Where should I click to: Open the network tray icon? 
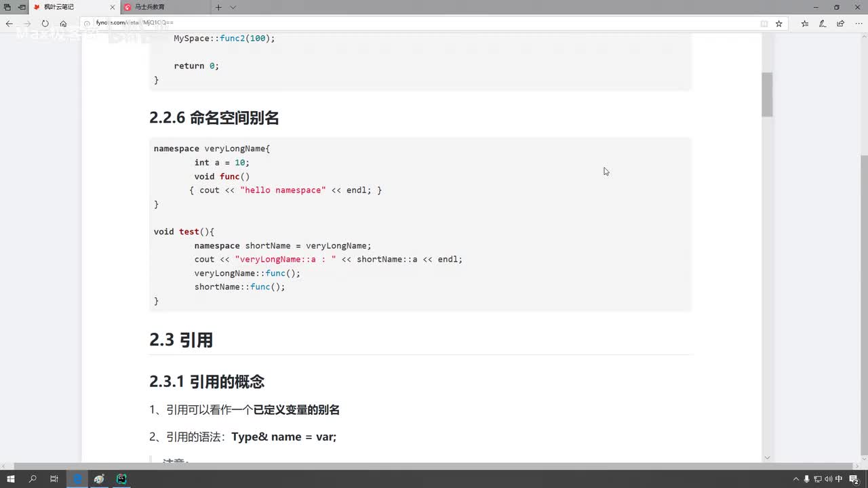[x=818, y=479]
